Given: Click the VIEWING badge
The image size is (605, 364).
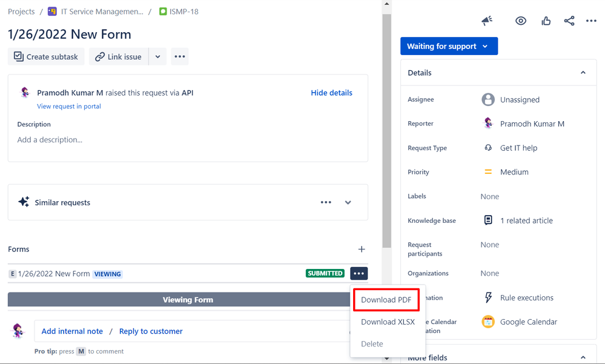Looking at the screenshot, I should coord(108,274).
